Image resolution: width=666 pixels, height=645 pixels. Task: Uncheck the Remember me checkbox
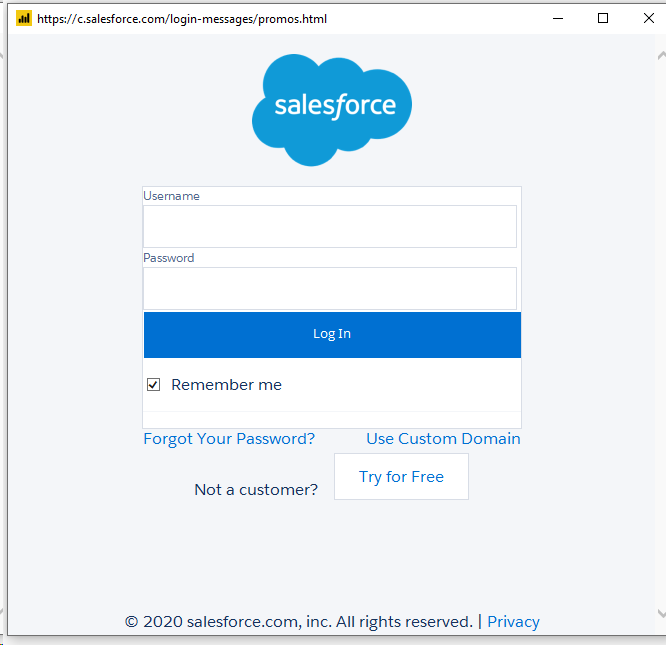pos(153,384)
